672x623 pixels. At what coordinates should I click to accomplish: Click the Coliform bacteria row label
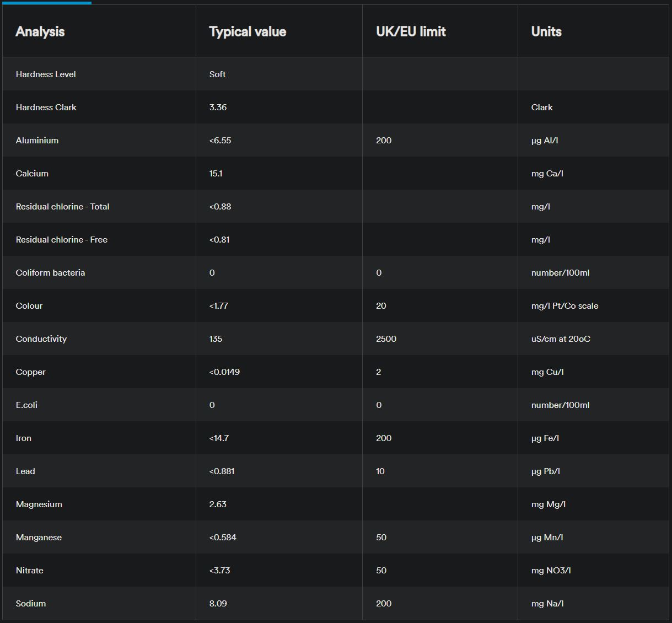point(50,272)
